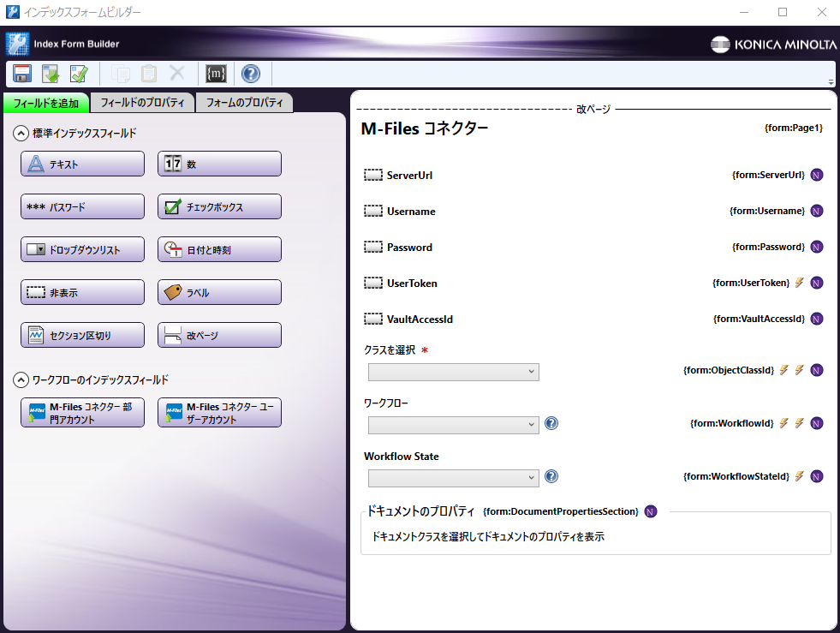
Task: Add a 数 number field
Action: click(220, 164)
